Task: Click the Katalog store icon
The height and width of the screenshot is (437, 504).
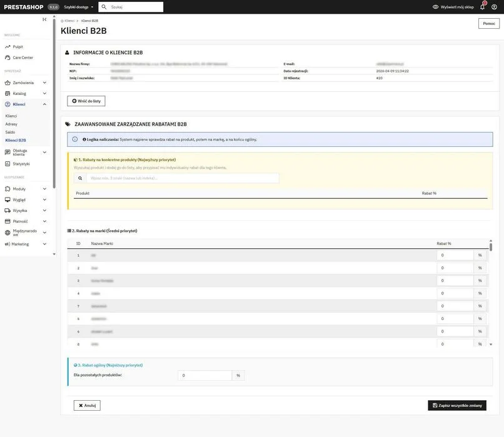Action: click(x=8, y=94)
